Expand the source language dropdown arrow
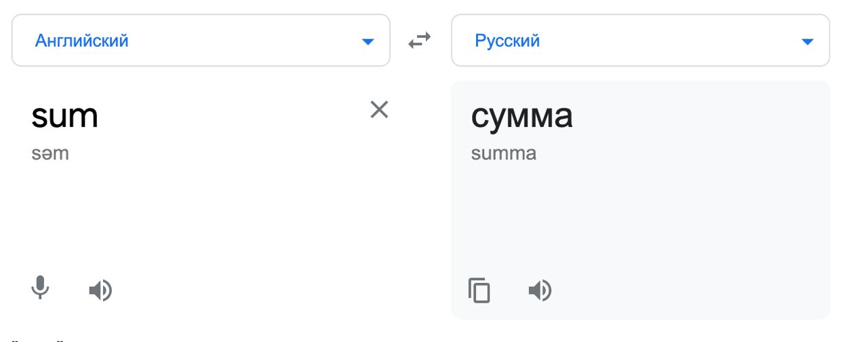The height and width of the screenshot is (342, 868). (368, 42)
